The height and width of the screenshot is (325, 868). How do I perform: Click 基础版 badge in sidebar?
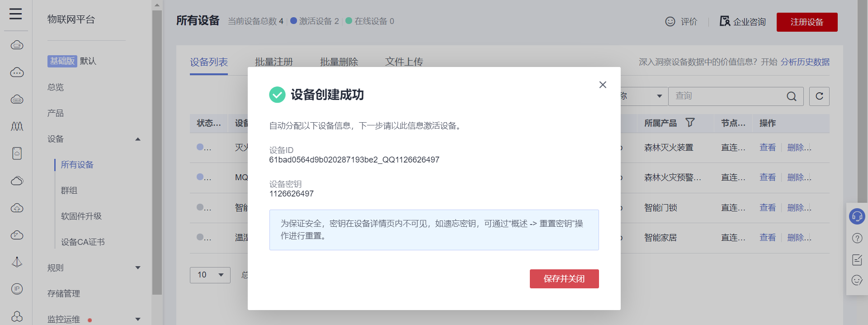pyautogui.click(x=62, y=61)
